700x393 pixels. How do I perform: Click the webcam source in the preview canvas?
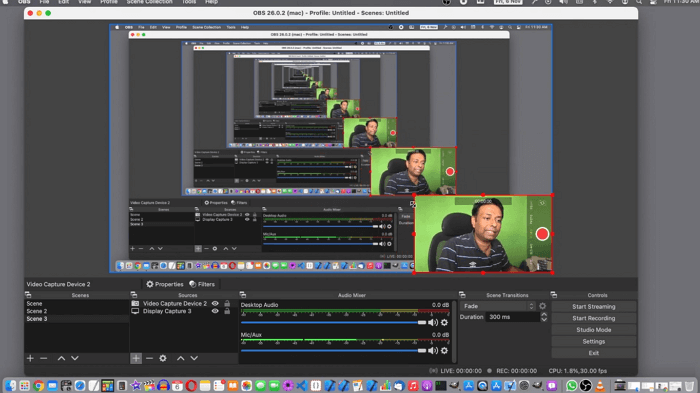pos(483,234)
